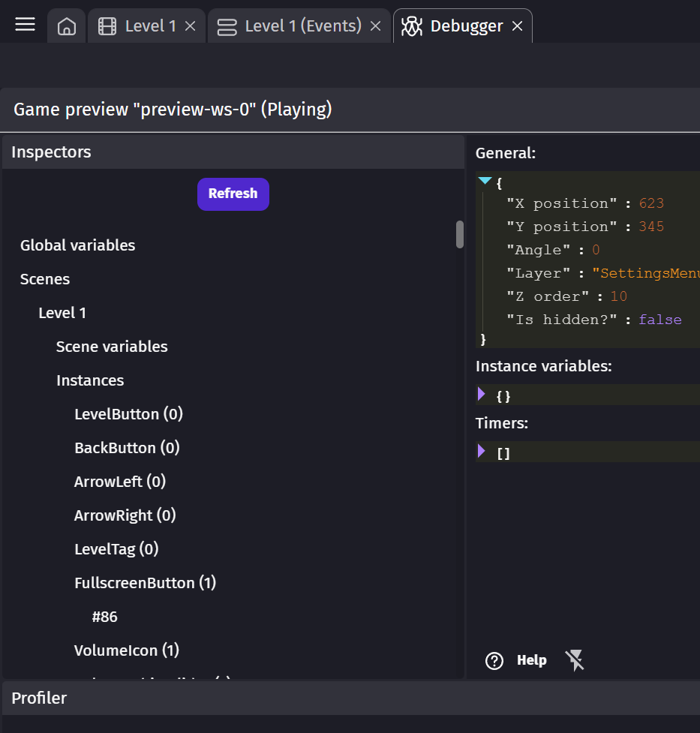Click the Help question mark icon

[494, 661]
